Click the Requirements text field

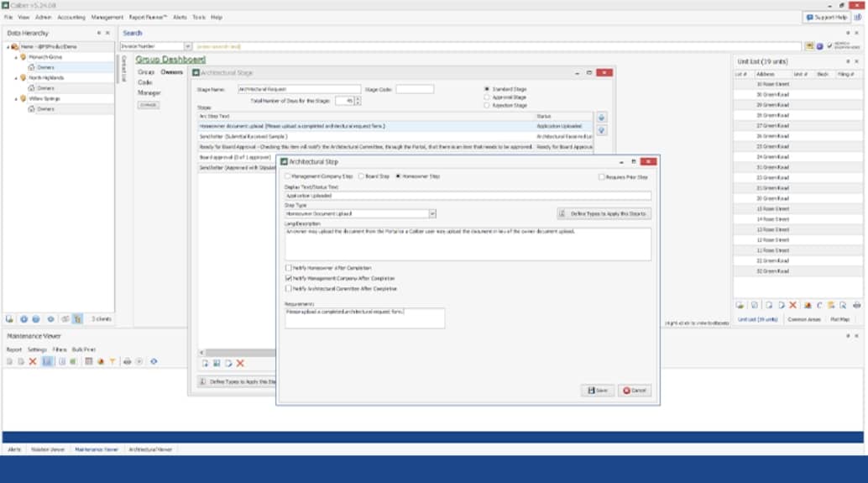click(x=364, y=318)
